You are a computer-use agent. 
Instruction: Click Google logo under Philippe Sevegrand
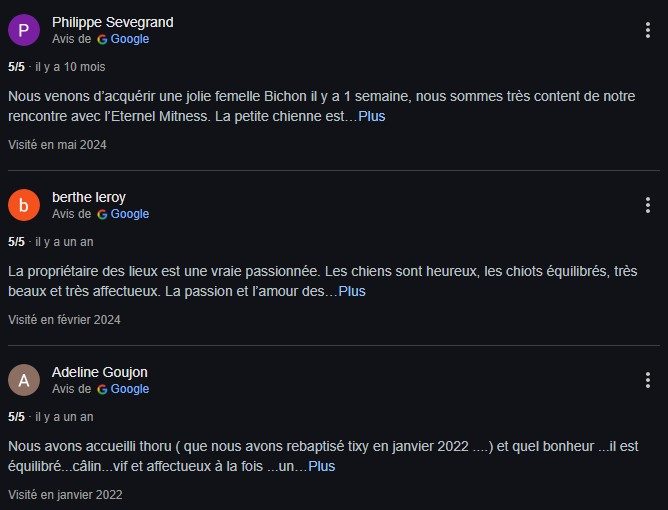(102, 39)
